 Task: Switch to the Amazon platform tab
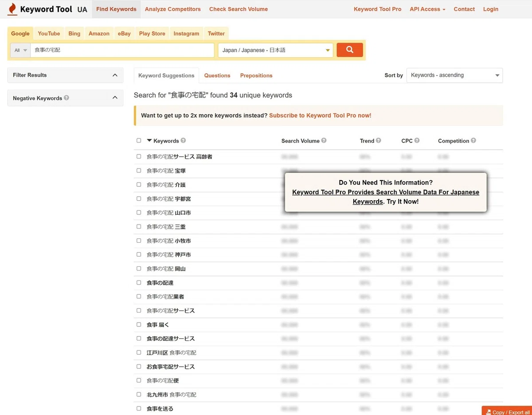pyautogui.click(x=99, y=33)
